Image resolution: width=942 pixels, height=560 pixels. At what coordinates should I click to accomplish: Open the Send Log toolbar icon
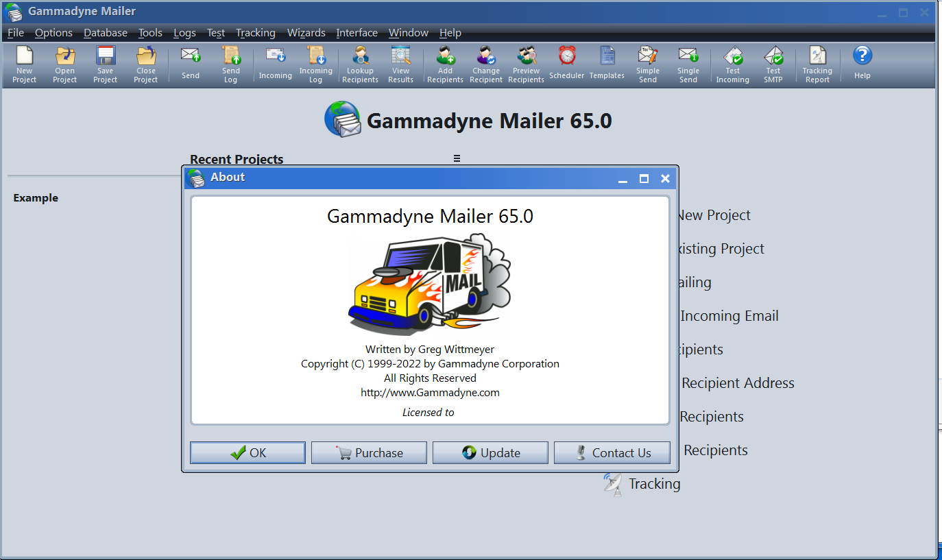coord(231,64)
